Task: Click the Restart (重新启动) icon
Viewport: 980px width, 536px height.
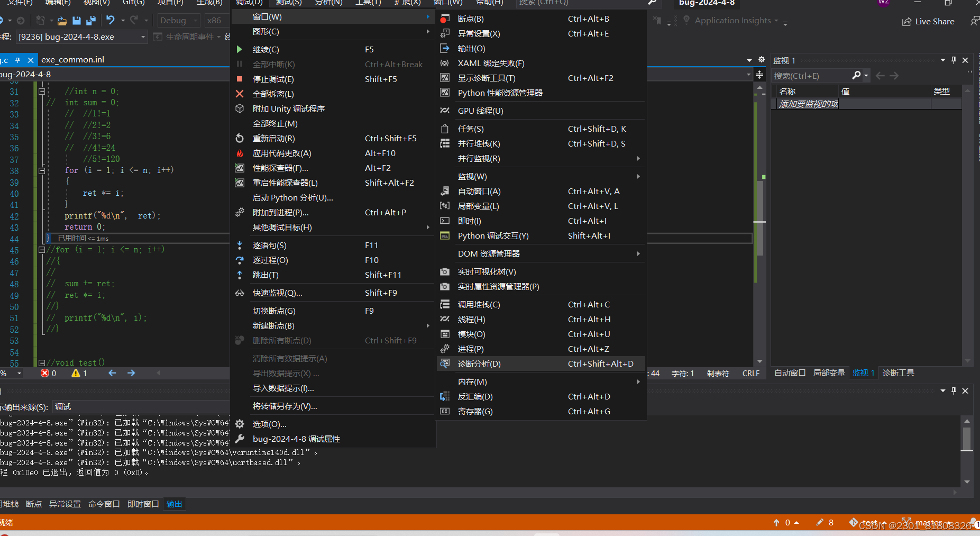Action: coord(239,138)
